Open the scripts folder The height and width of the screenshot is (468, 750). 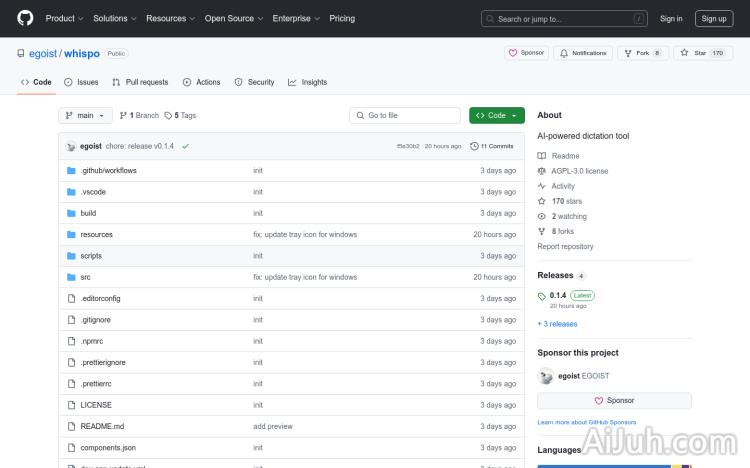[91, 256]
